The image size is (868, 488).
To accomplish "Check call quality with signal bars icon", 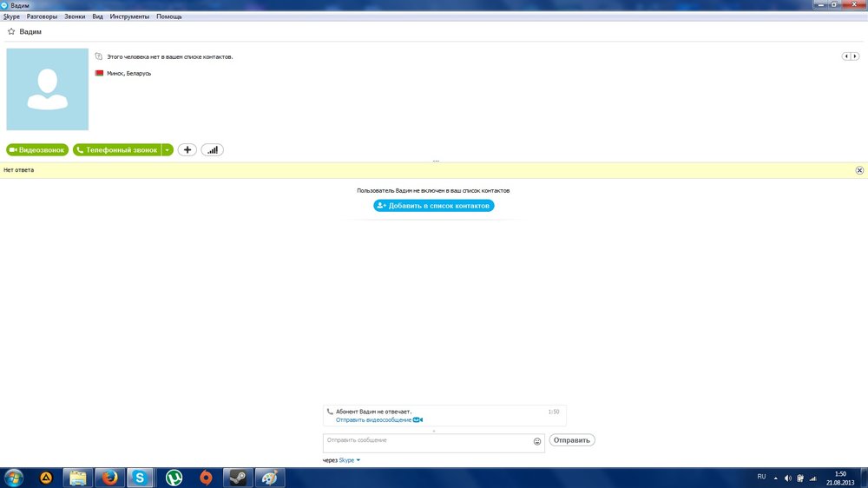I will click(212, 150).
